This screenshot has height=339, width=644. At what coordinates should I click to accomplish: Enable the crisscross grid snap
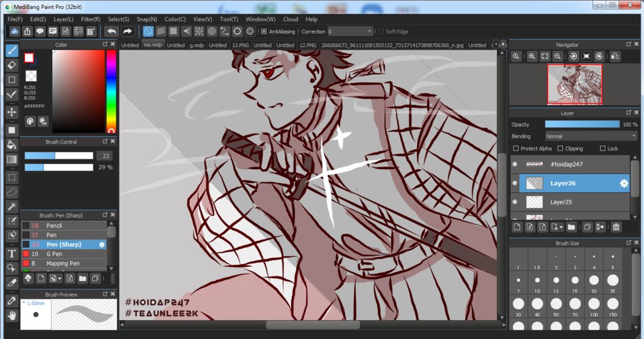click(174, 31)
